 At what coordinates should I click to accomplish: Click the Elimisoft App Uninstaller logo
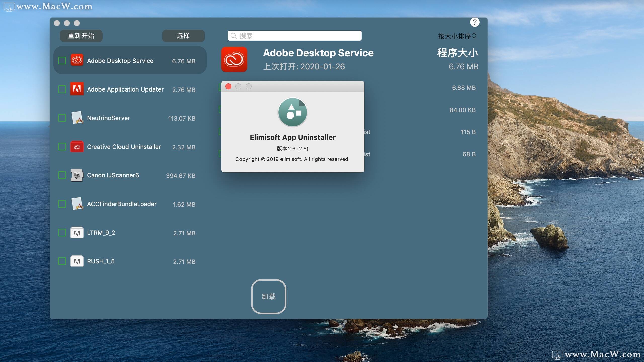(x=292, y=112)
